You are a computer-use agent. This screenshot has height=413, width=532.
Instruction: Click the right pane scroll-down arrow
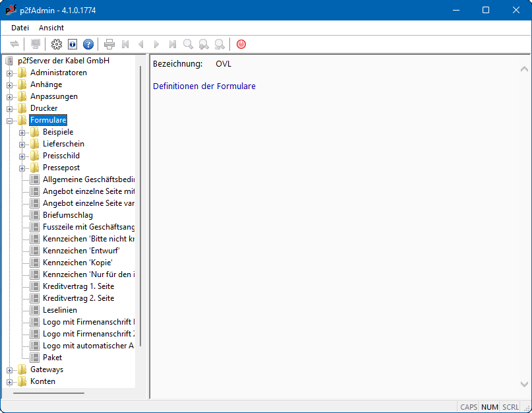coord(524,384)
